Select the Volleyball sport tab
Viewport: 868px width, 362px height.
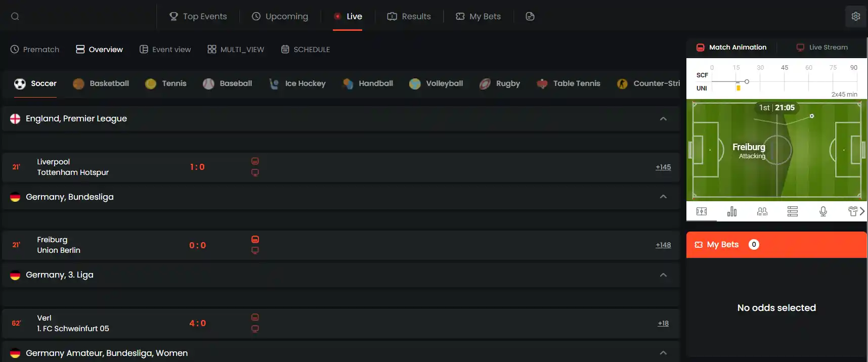[x=436, y=83]
